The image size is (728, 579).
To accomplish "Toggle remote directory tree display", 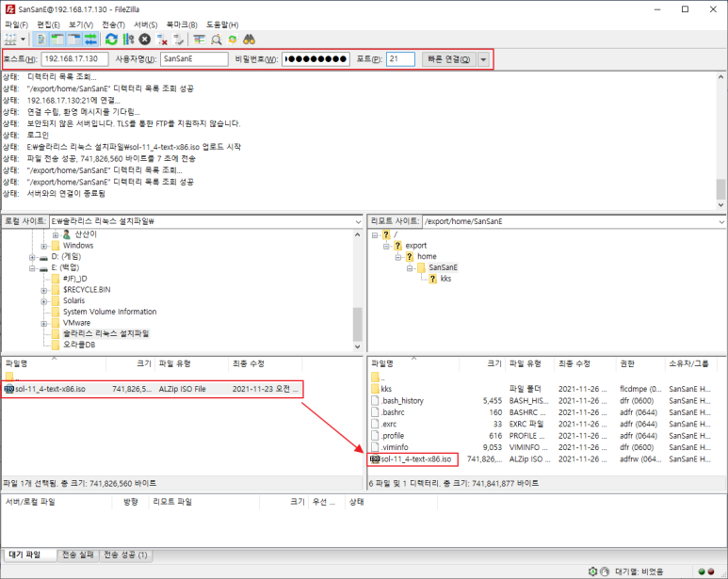I will coord(74,40).
